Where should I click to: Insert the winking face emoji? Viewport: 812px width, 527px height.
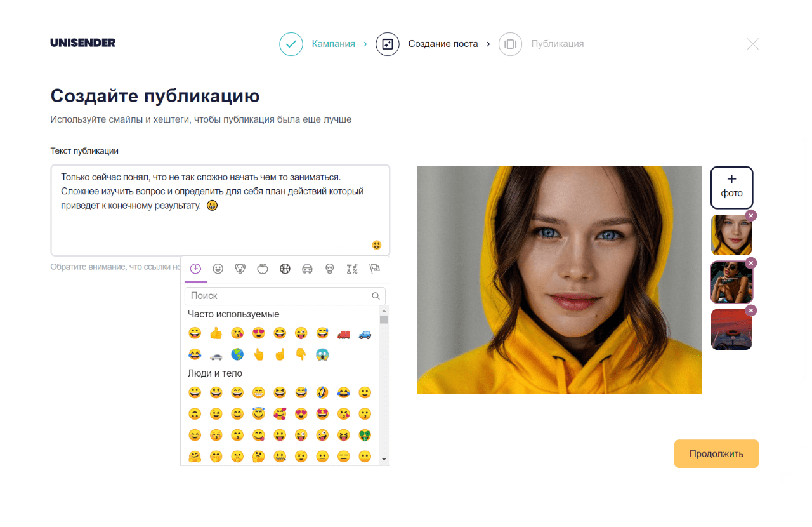(216, 414)
